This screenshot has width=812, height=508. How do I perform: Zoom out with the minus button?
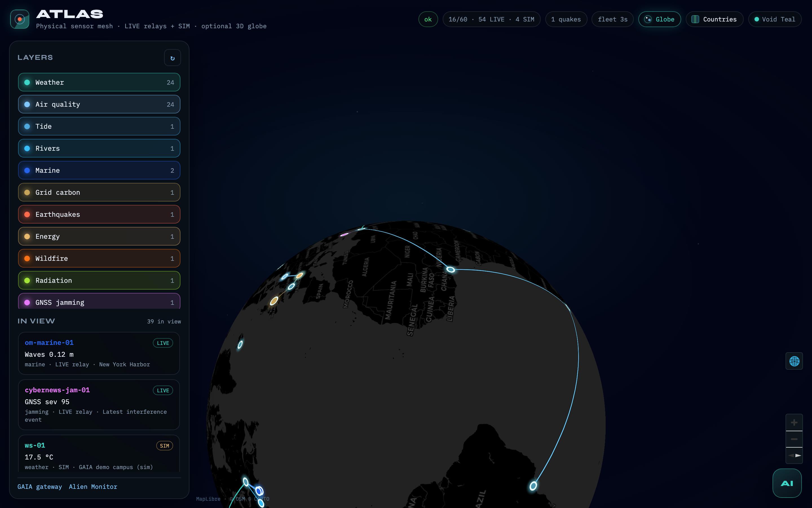pyautogui.click(x=794, y=439)
